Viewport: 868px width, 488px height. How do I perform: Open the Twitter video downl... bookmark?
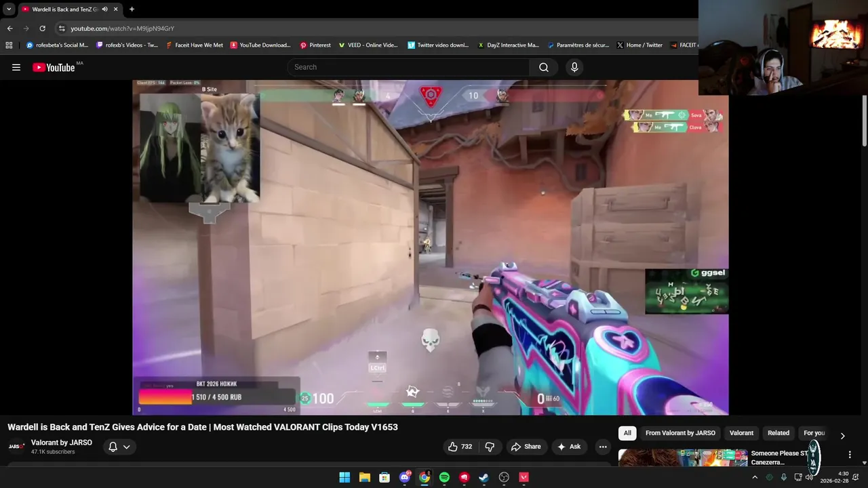pos(438,45)
